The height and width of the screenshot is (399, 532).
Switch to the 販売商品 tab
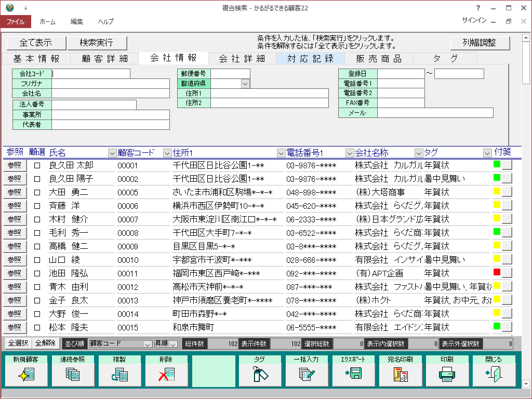379,59
